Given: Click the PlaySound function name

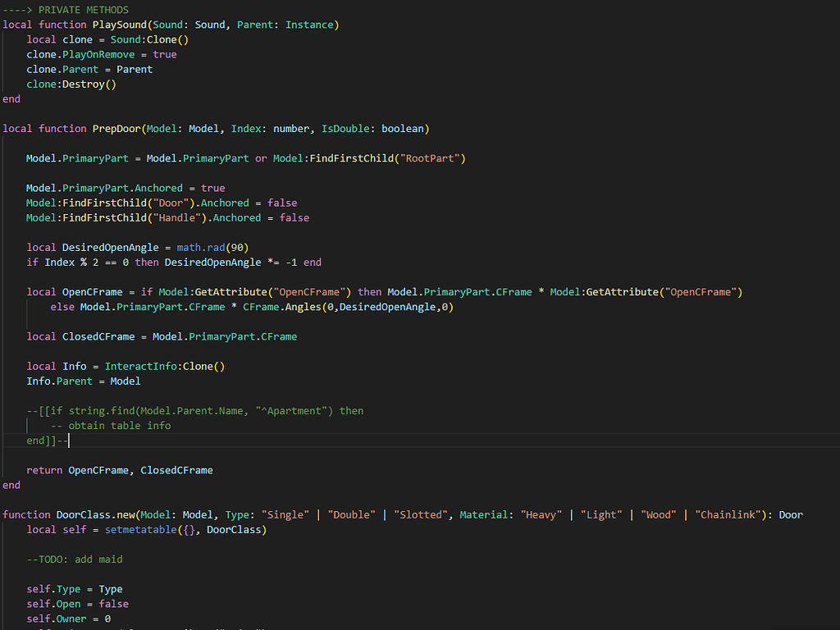Looking at the screenshot, I should (x=119, y=24).
